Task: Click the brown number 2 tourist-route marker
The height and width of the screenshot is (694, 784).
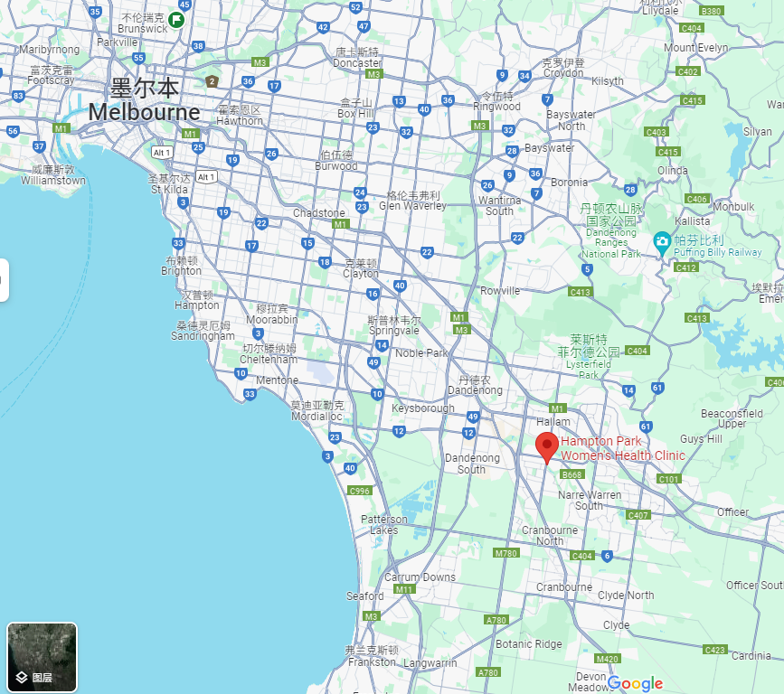Action: point(212,81)
